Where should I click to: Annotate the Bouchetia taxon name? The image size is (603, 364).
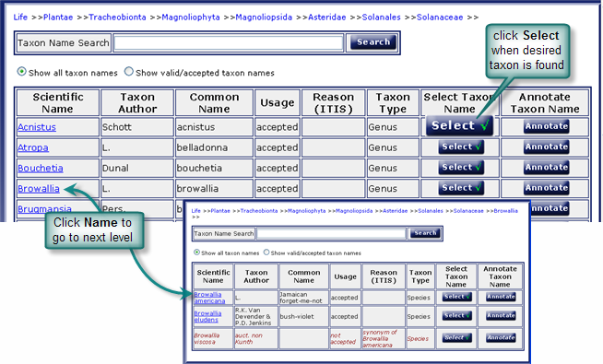coord(546,168)
